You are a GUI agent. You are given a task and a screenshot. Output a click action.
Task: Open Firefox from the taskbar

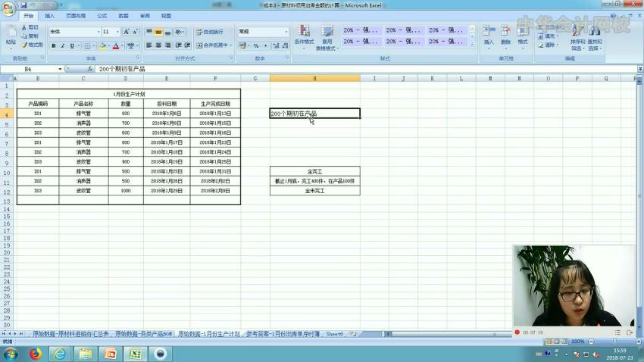pos(36,354)
